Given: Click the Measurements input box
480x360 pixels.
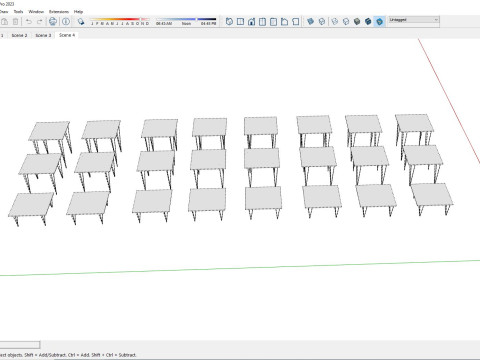Looking at the screenshot, I should 20,345.
